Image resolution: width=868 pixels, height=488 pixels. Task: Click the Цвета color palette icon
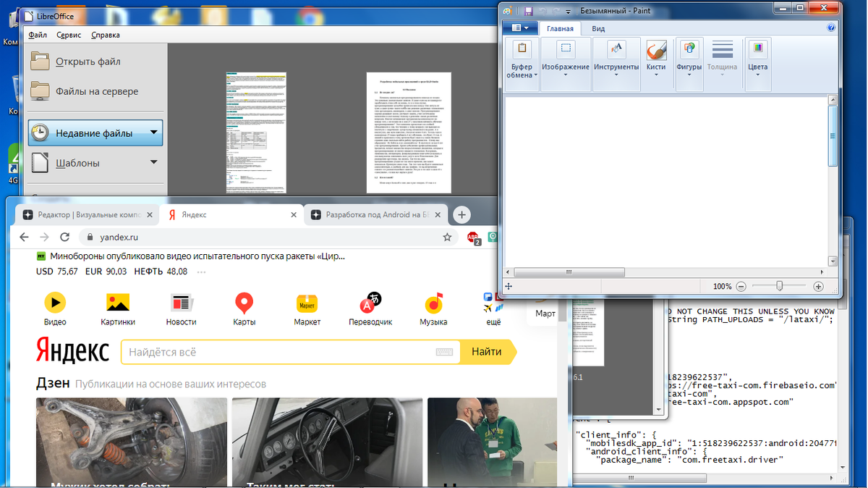tap(758, 50)
